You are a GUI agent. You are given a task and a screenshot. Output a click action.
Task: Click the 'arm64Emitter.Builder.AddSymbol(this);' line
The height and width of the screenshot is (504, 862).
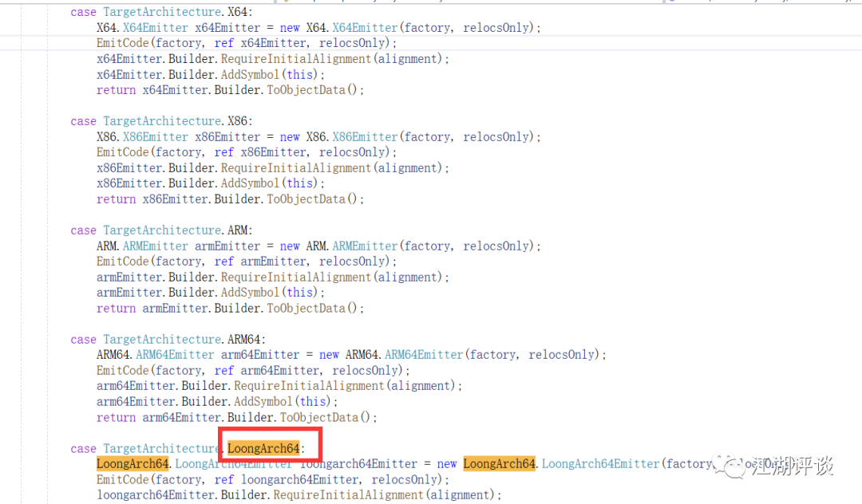217,402
